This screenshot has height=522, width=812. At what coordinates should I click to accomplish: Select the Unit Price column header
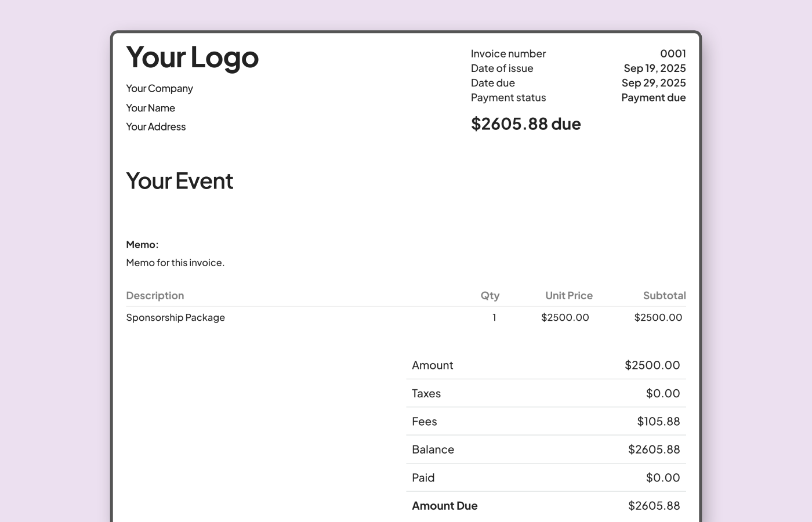point(568,295)
